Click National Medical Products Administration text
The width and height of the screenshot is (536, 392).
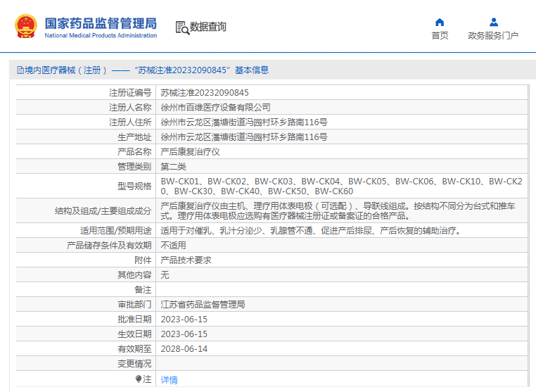(x=101, y=35)
